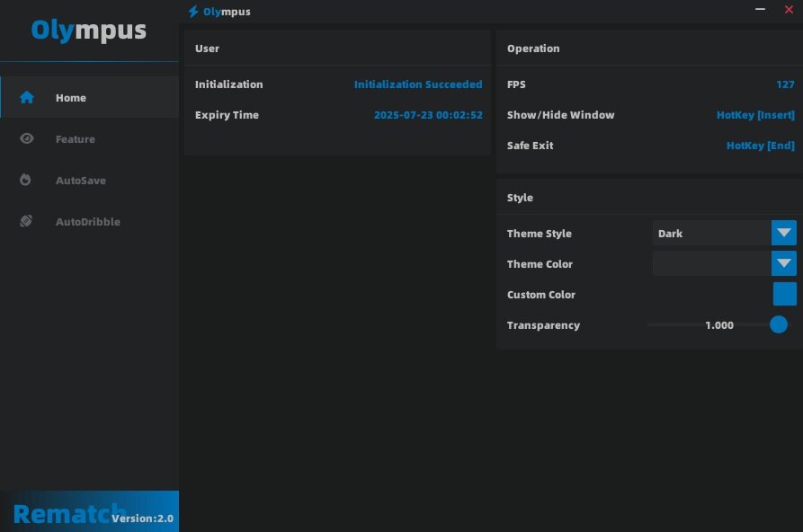Image resolution: width=803 pixels, height=532 pixels.
Task: Go to the AutoSave tab
Action: coord(90,181)
